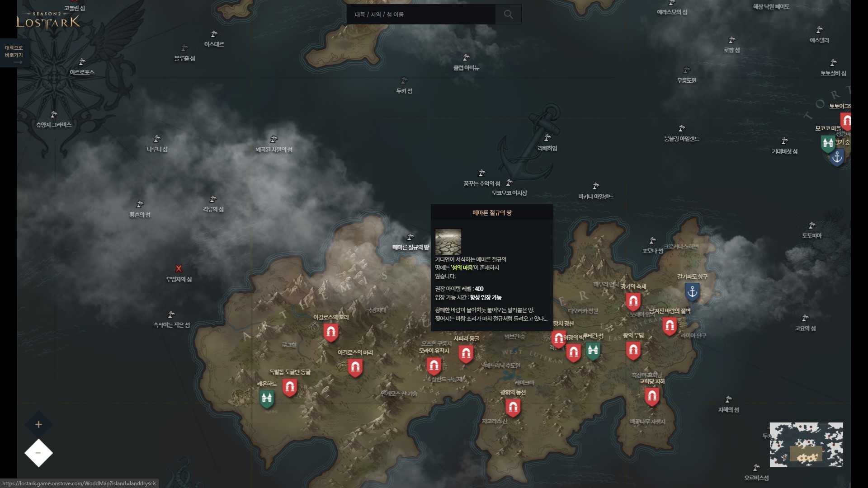Zoom in with the plus button
This screenshot has width=868, height=488.
pyautogui.click(x=38, y=424)
